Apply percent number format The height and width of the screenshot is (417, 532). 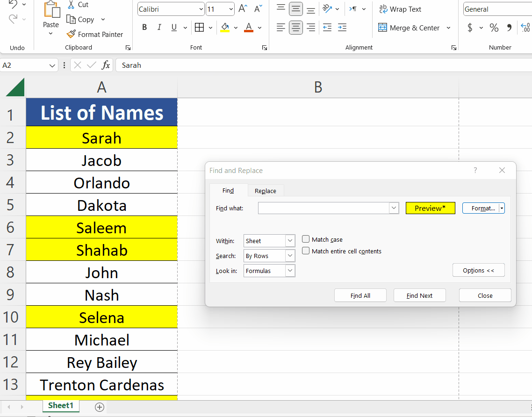tap(494, 28)
